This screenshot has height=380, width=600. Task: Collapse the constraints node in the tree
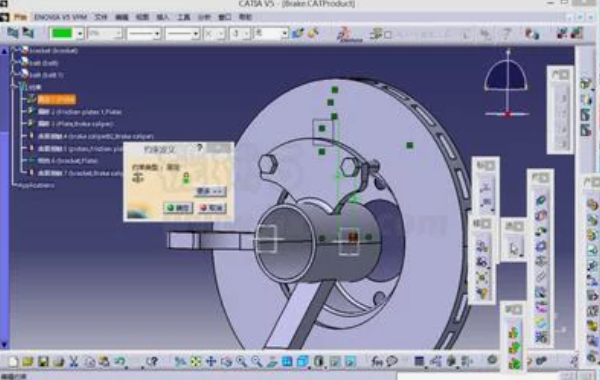(x=14, y=87)
